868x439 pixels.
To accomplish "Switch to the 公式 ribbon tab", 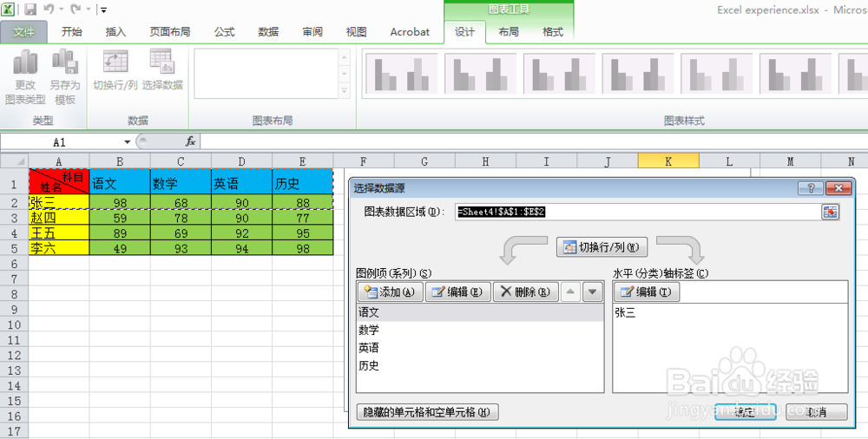I will (x=224, y=32).
